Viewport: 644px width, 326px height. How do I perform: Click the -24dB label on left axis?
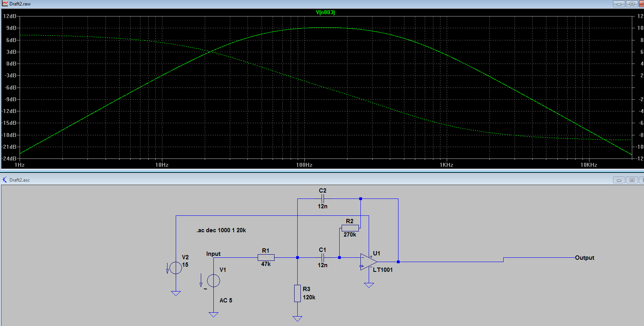[9, 158]
